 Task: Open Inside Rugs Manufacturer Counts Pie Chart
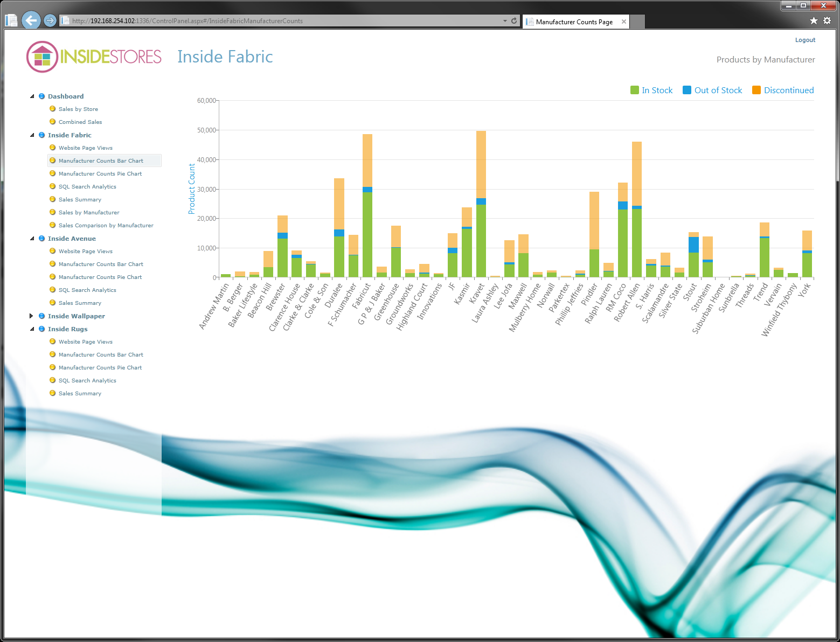(x=100, y=367)
